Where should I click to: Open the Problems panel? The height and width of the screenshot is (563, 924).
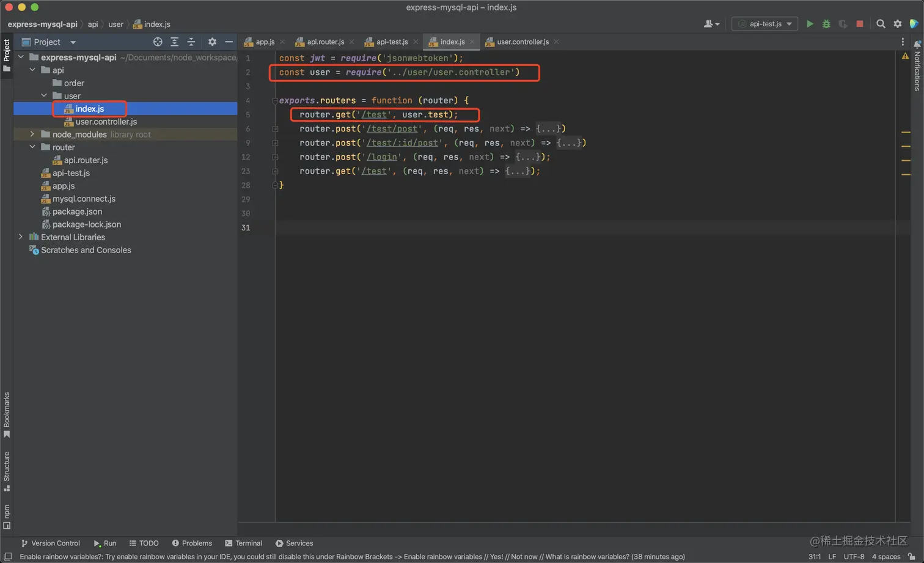192,543
